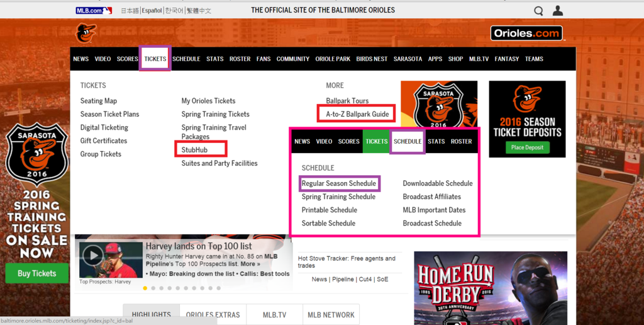
Task: Open the FANS menu
Action: pyautogui.click(x=264, y=59)
